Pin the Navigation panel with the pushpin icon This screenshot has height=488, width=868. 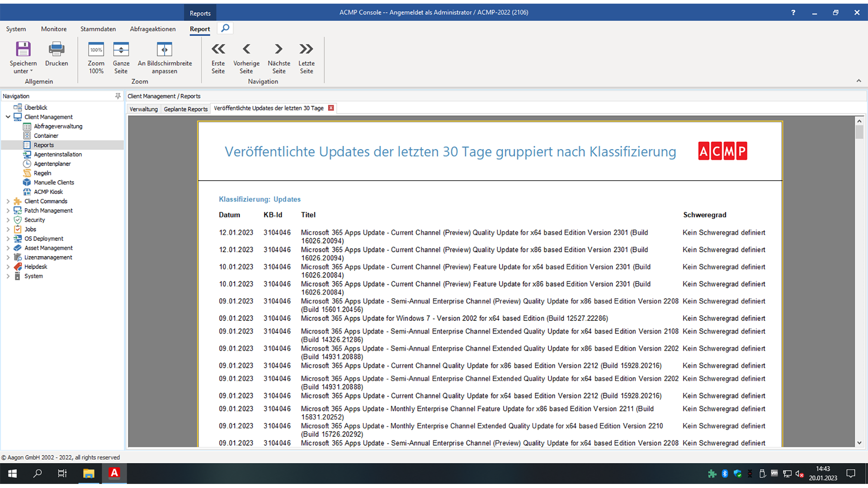coord(118,96)
